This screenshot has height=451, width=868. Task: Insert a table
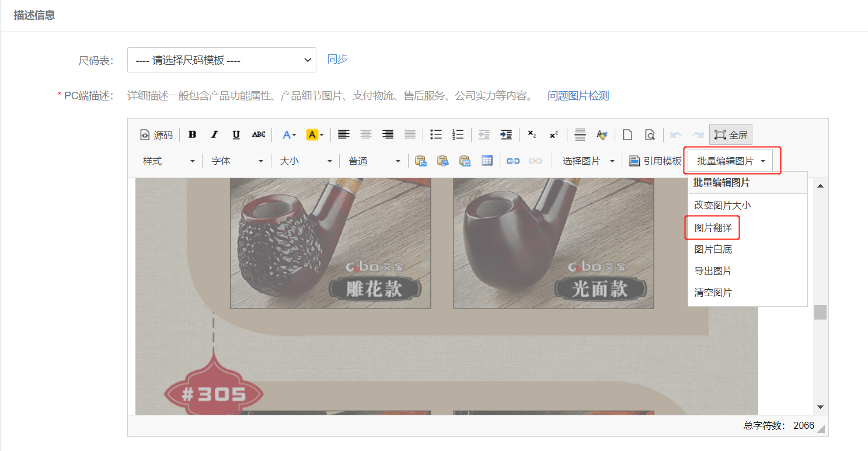487,161
